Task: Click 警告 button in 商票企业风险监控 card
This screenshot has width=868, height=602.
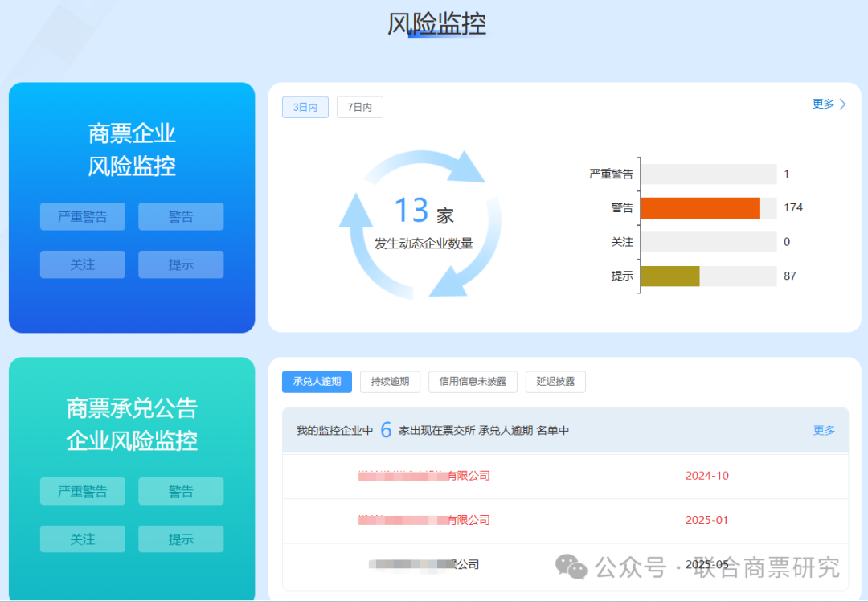Action: 181,217
